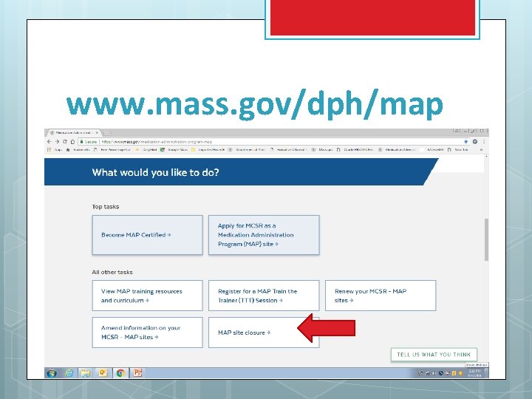Click the 'All other tasks' label
The image size is (532, 399).
112,272
